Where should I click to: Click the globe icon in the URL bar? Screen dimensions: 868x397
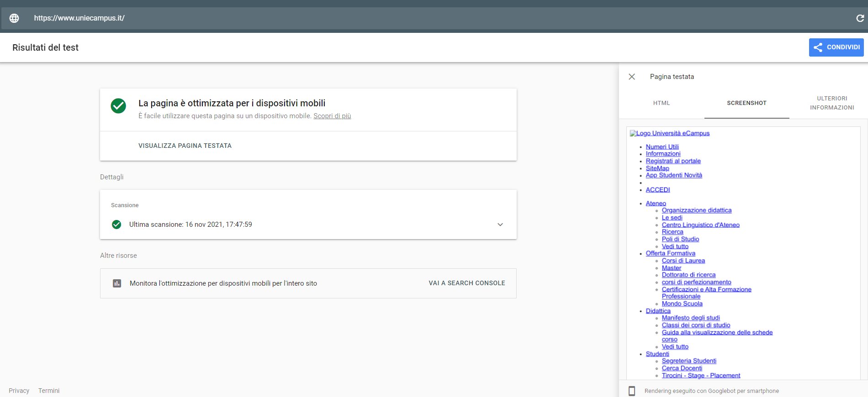[x=14, y=18]
